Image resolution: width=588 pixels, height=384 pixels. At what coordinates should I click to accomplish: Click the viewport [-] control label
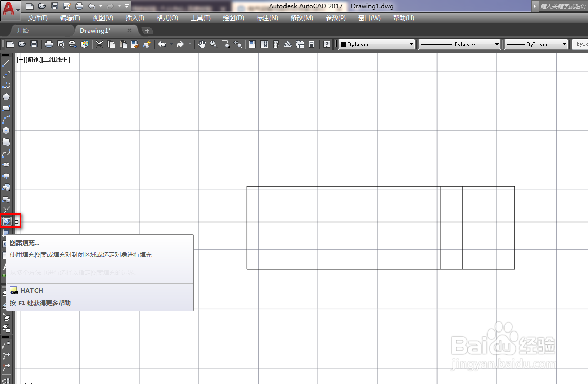[x=20, y=60]
